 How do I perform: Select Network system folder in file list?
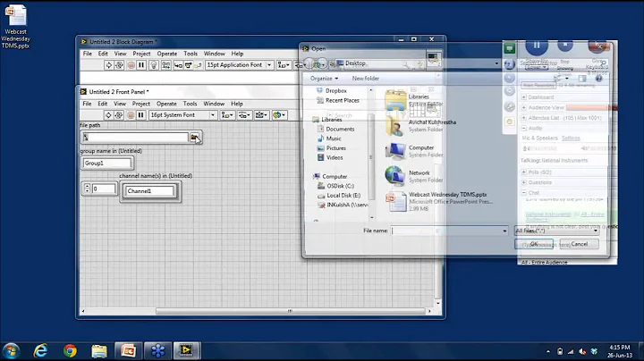point(414,176)
